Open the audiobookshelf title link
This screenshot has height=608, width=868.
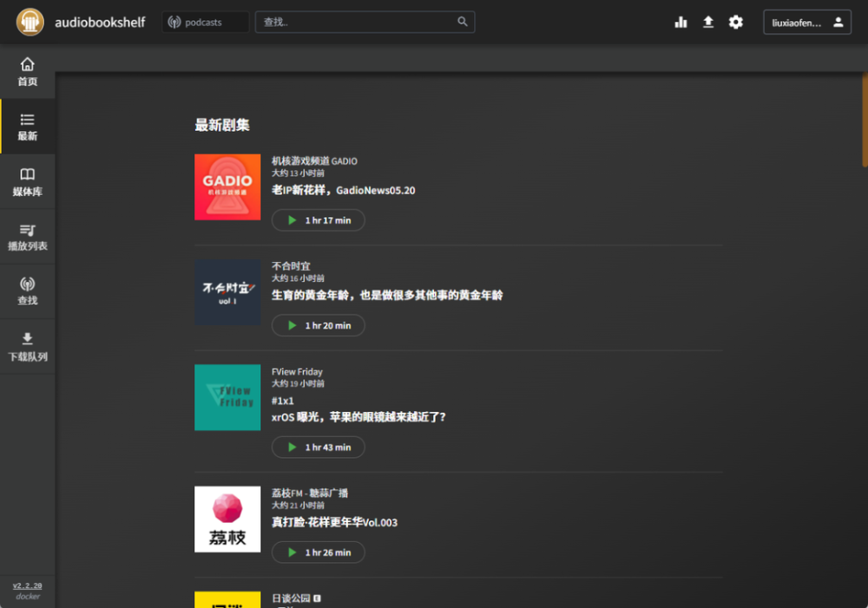(100, 23)
